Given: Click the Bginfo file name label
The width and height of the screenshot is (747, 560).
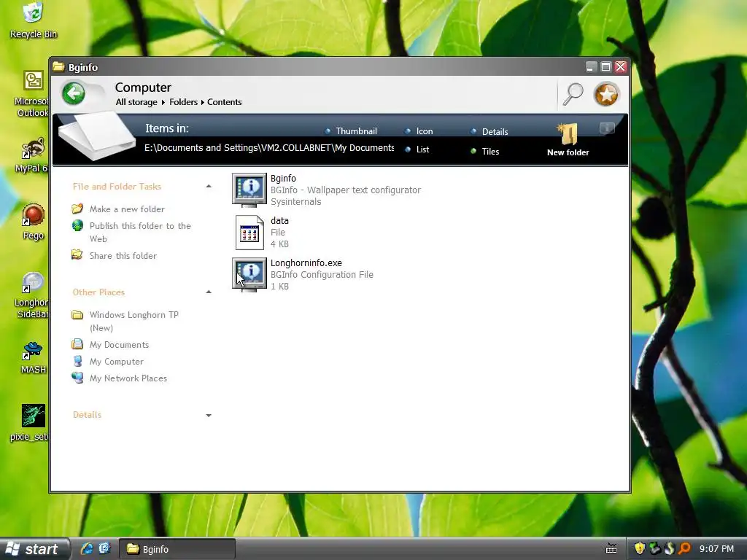Looking at the screenshot, I should point(284,178).
